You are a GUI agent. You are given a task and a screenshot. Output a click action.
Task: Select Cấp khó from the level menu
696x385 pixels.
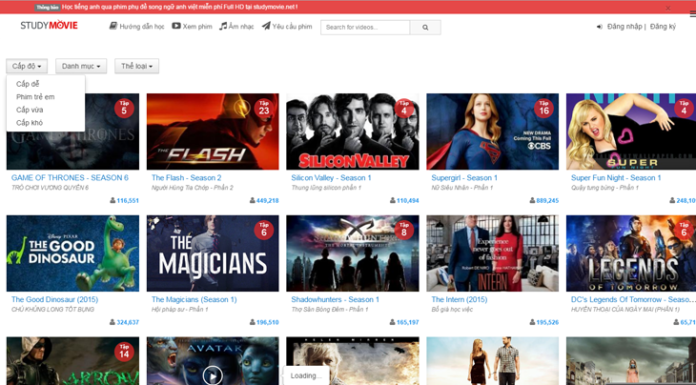pos(29,123)
